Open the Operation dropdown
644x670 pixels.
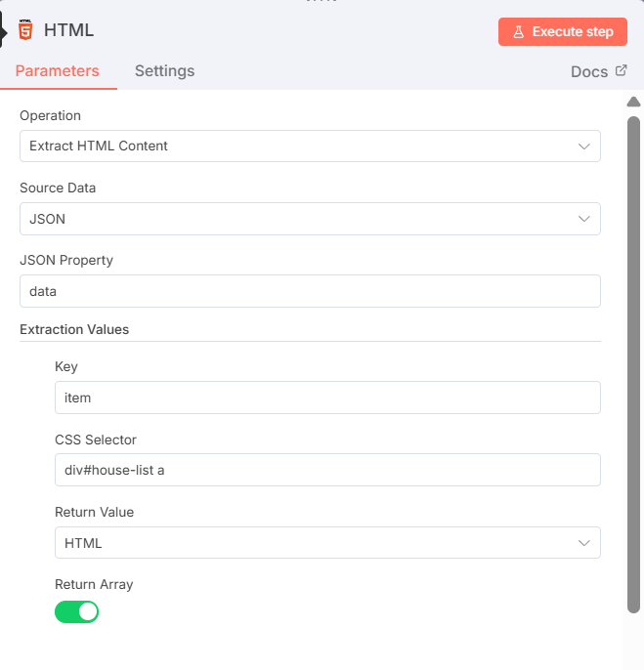(310, 147)
